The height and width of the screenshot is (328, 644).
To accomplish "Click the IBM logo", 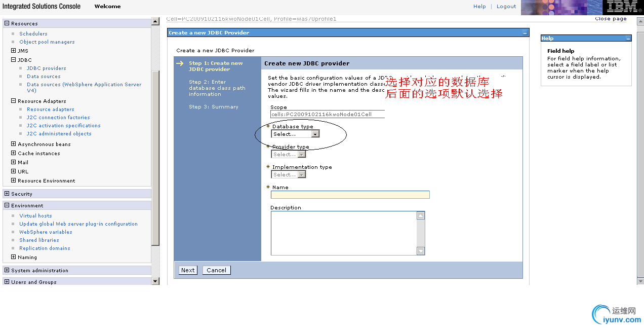I will pos(623,7).
